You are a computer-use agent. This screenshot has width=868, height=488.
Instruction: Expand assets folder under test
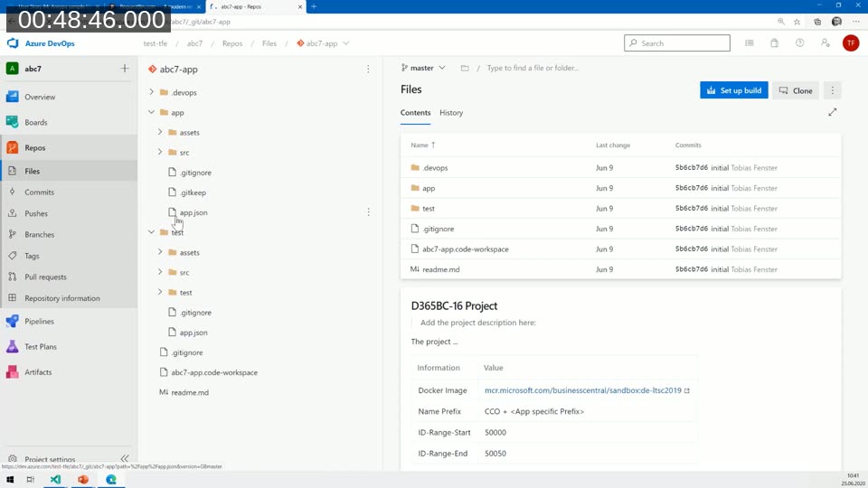[x=160, y=252]
